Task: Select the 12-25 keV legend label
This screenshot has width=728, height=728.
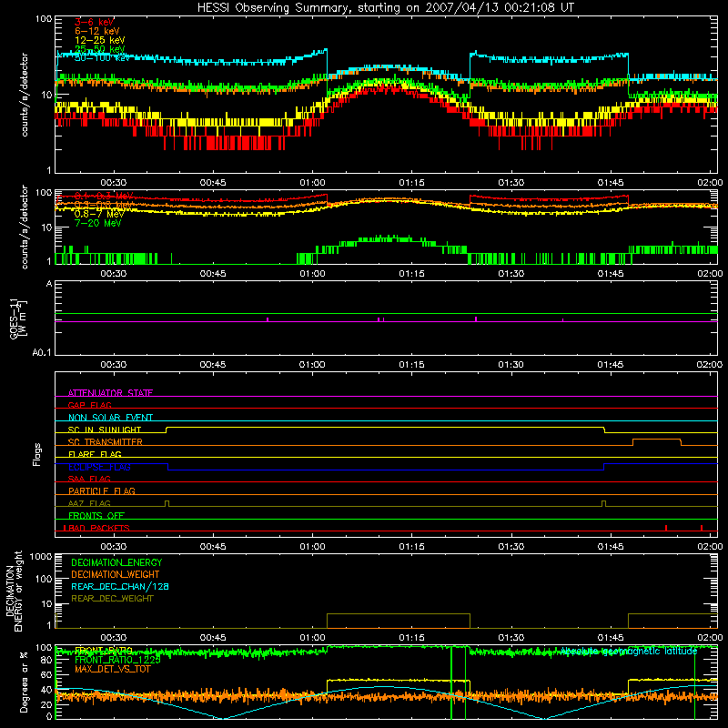Action: (x=100, y=40)
